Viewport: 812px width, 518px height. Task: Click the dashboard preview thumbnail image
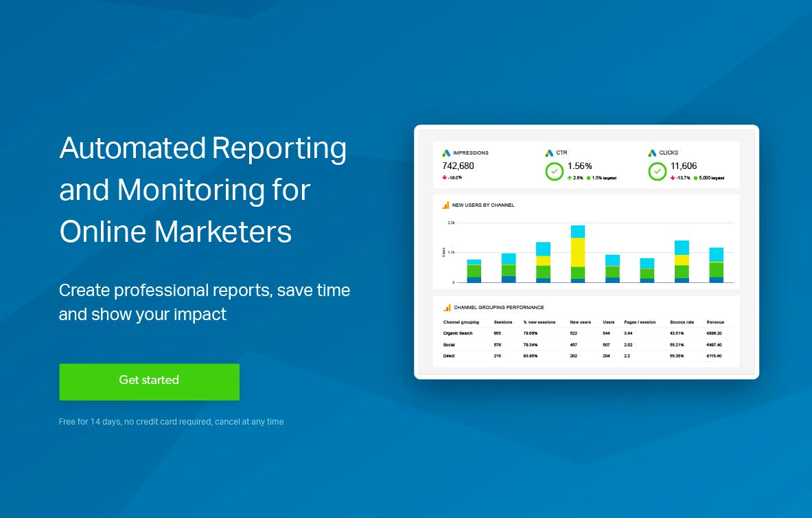coord(586,252)
